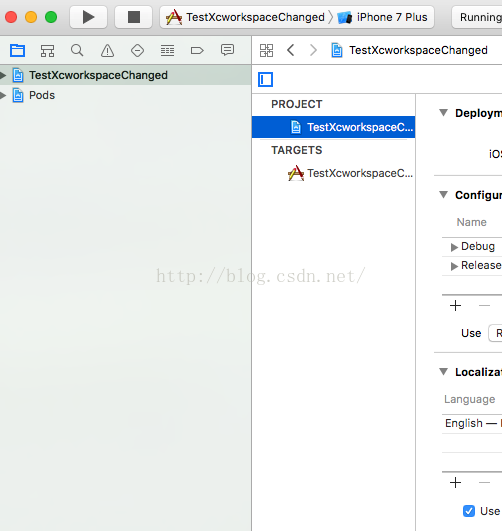Collapse the Localizations section
This screenshot has height=531, width=502.
(x=443, y=372)
